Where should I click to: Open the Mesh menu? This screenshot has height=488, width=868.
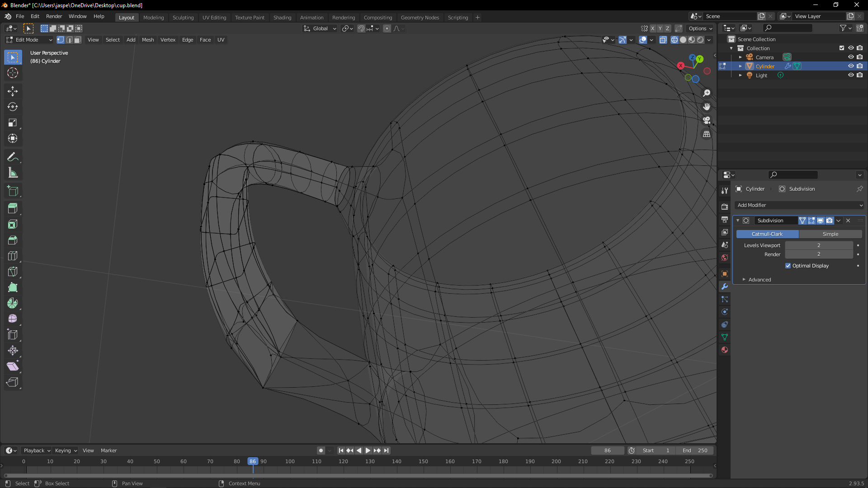pos(148,40)
